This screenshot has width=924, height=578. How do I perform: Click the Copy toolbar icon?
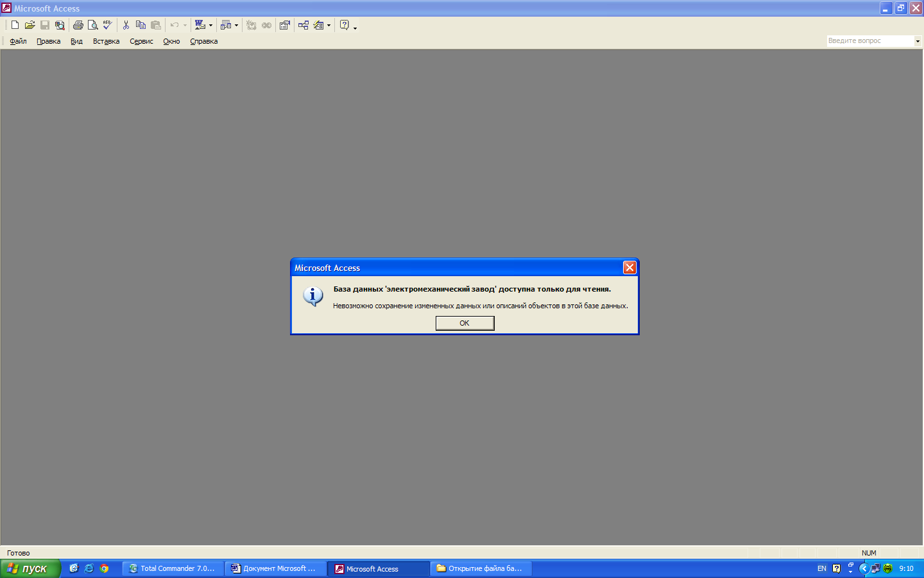click(141, 25)
